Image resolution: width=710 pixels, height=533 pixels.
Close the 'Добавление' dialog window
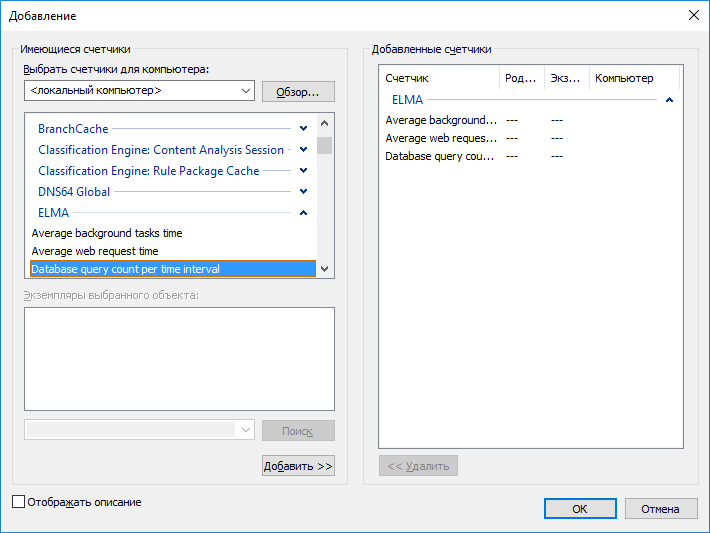[x=693, y=15]
